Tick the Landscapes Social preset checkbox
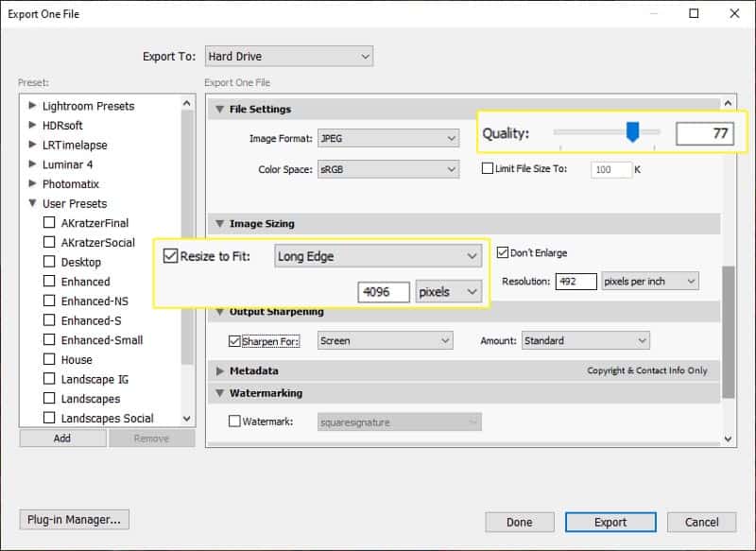Viewport: 756px width, 551px height. point(49,417)
